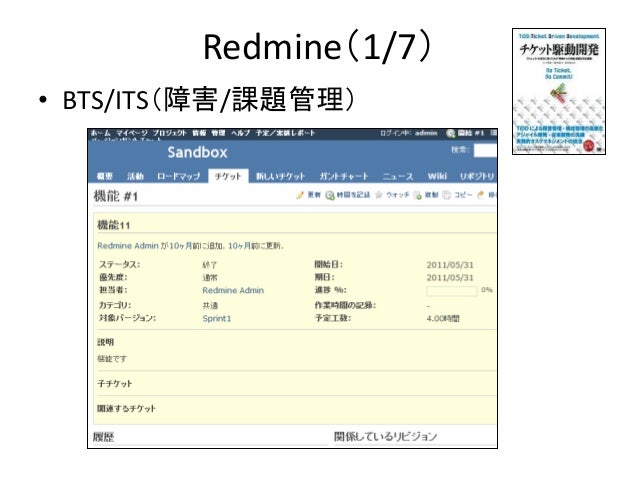The height and width of the screenshot is (479, 638).
Task: Click the チケット駆動開発 book cover thumbnail
Action: pos(559,91)
